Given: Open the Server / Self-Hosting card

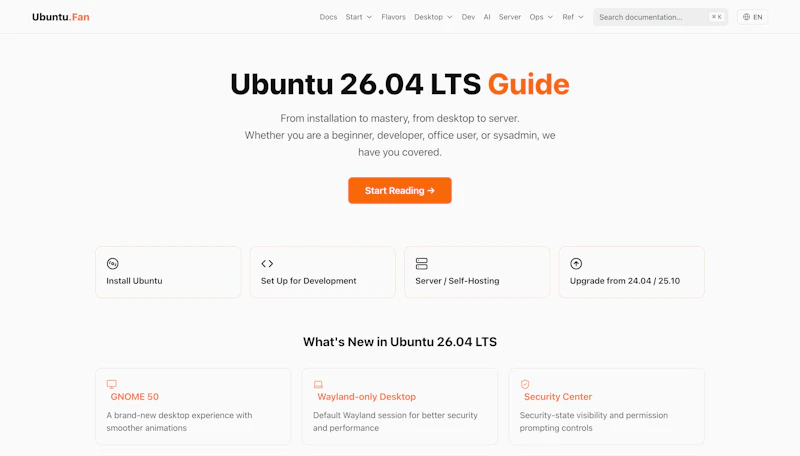Looking at the screenshot, I should [477, 272].
